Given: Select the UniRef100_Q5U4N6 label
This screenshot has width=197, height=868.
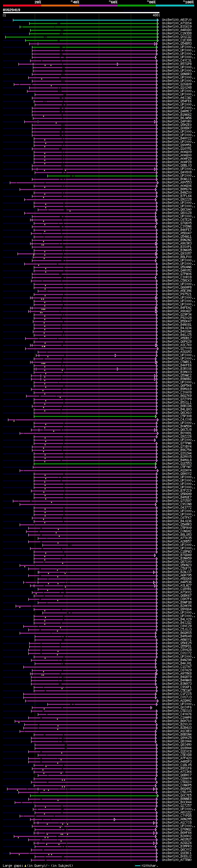Looking at the screenshot, I should click(177, 267).
